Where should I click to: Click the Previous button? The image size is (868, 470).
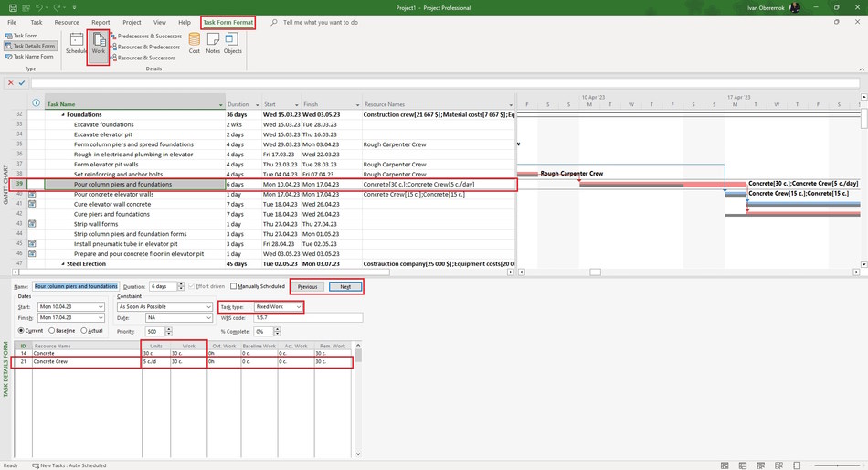click(307, 286)
